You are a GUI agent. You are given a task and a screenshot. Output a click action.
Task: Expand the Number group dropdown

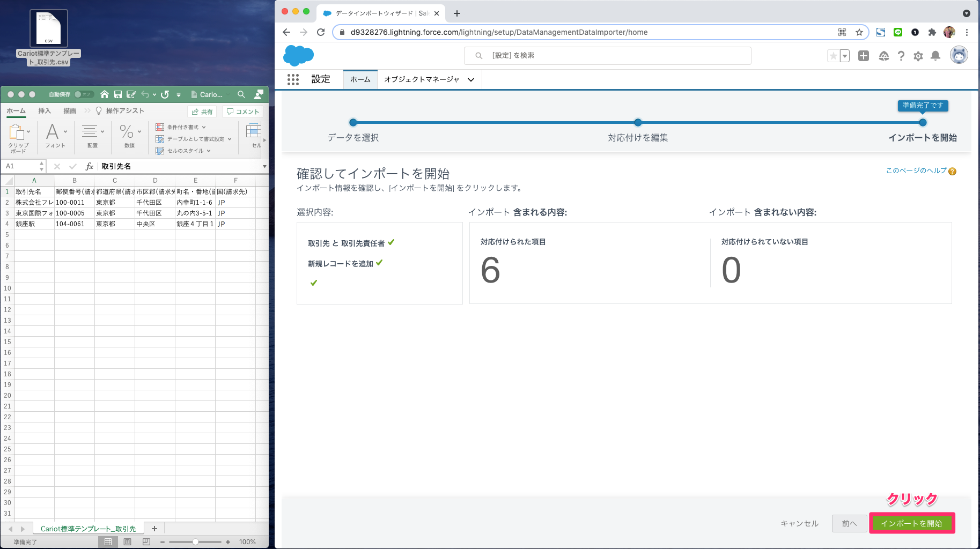(139, 131)
